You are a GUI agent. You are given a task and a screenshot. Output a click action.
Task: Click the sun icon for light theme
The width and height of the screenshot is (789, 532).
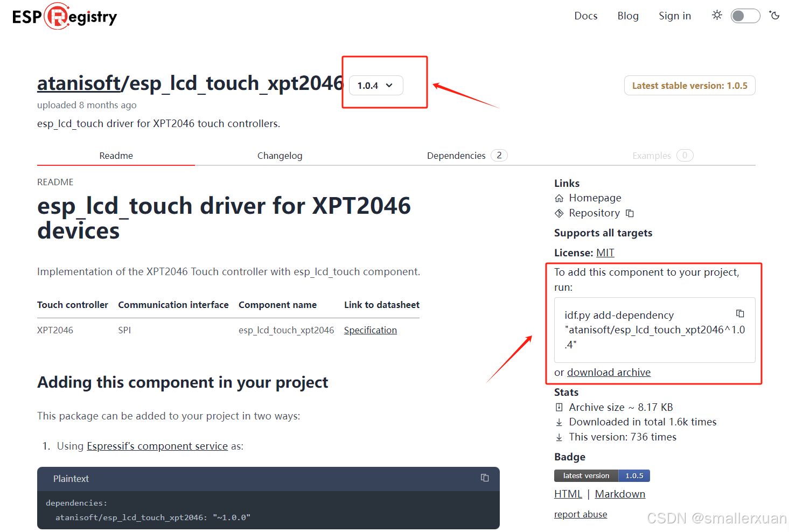(717, 16)
